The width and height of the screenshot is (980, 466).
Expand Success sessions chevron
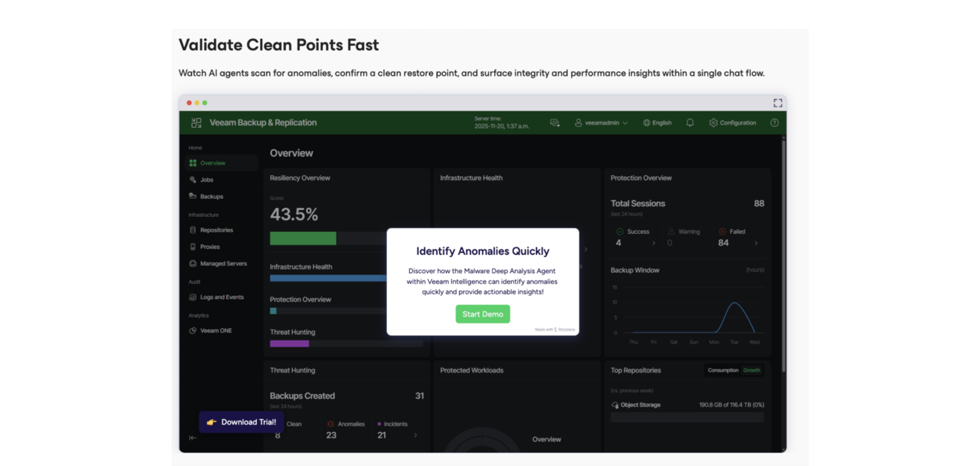(x=654, y=243)
